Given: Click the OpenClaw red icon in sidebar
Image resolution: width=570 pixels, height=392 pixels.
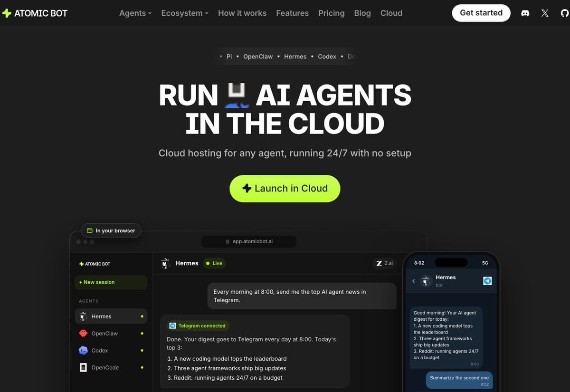Looking at the screenshot, I should click(83, 333).
